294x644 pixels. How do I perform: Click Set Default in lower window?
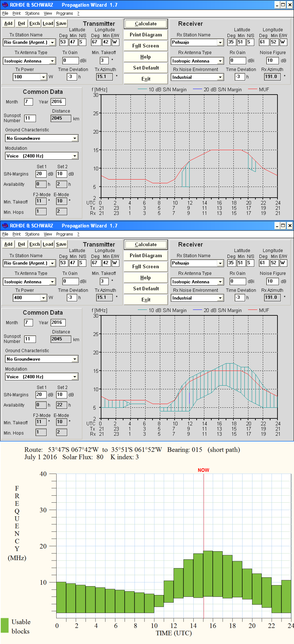(x=146, y=289)
